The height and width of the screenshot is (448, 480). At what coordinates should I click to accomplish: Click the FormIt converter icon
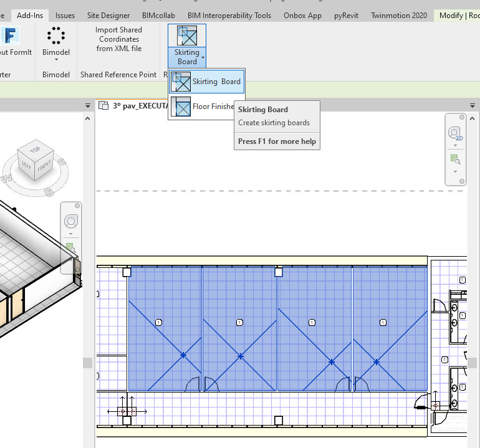(10, 36)
